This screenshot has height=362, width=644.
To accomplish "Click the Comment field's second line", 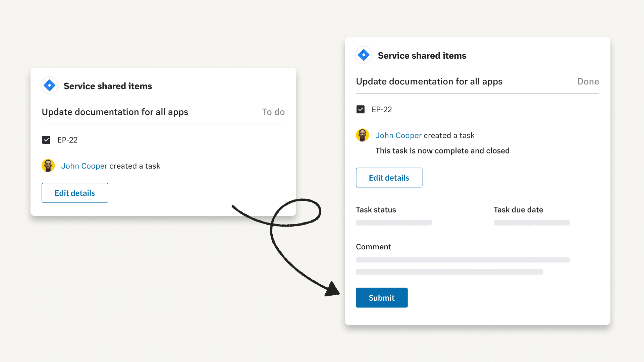I will [449, 272].
